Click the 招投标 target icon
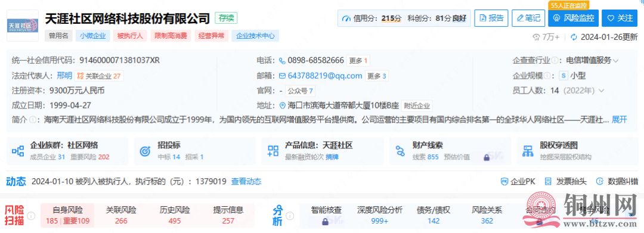 point(145,151)
